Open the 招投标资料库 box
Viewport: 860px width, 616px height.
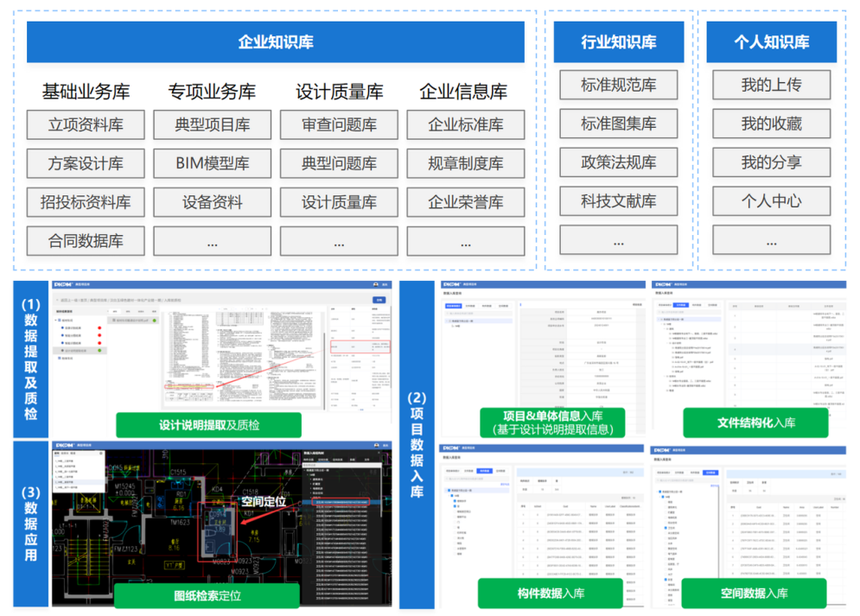tap(86, 202)
